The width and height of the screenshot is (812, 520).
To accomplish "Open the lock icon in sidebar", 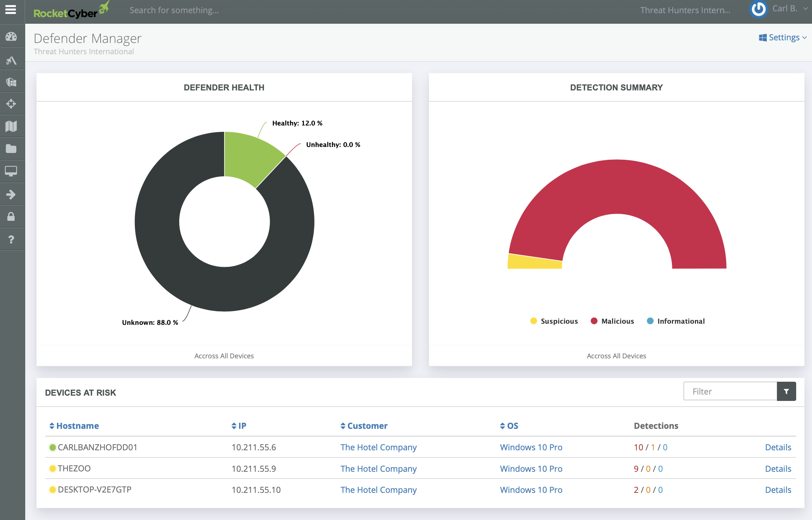I will [11, 217].
